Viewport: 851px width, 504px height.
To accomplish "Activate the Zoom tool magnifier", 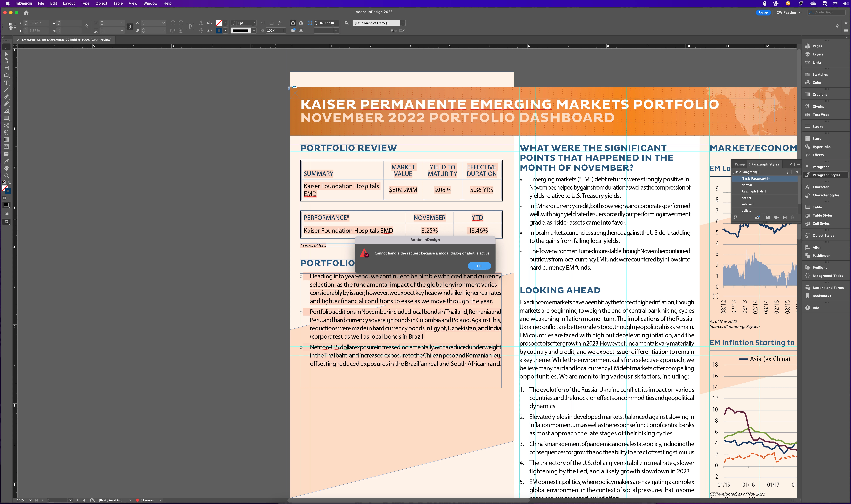I will point(6,176).
